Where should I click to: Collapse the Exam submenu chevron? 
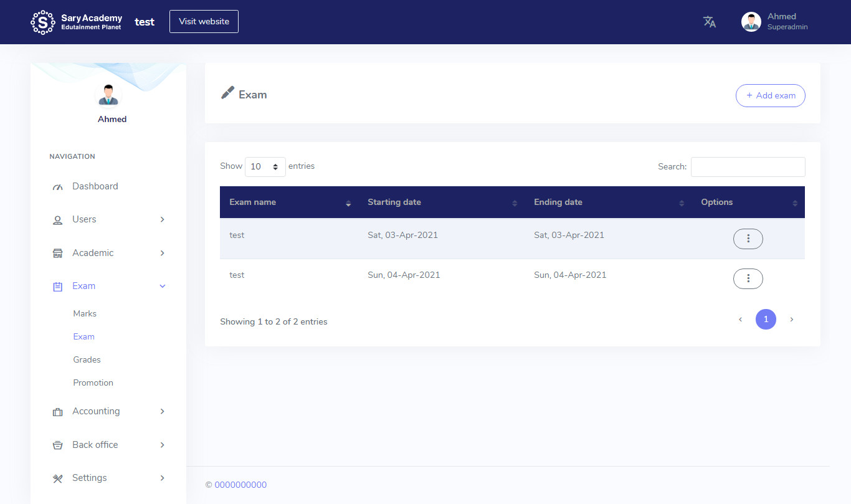(x=163, y=286)
